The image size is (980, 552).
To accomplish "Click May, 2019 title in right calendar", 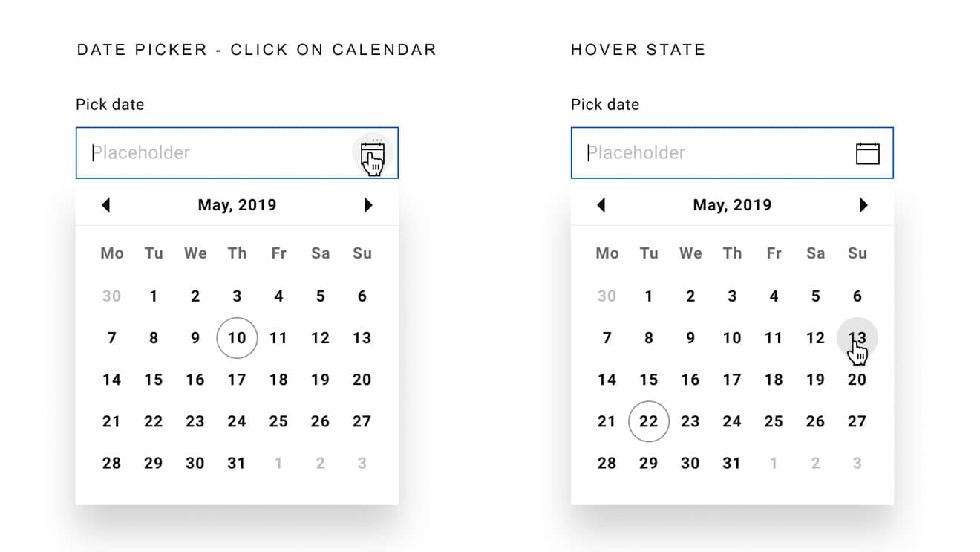I will [732, 205].
